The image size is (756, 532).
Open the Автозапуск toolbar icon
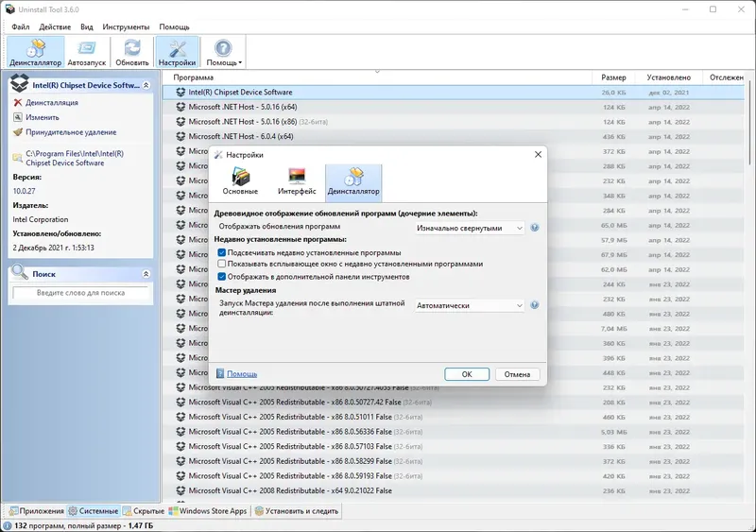(87, 52)
